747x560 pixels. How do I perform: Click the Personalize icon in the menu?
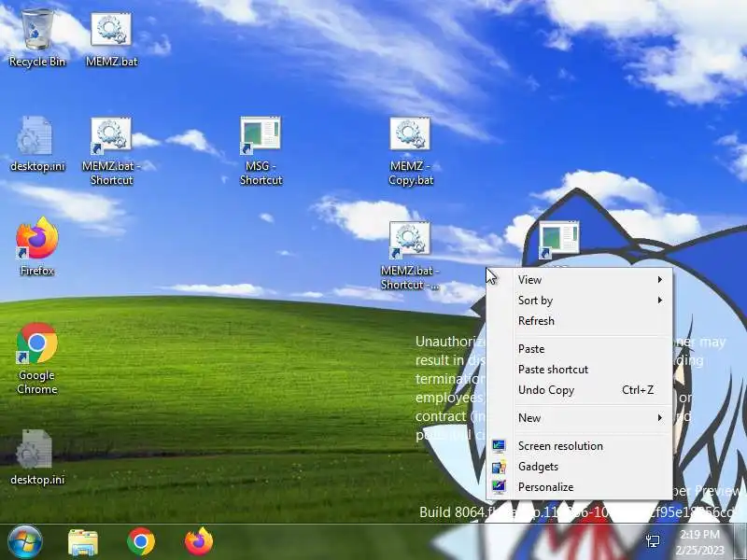pos(499,486)
